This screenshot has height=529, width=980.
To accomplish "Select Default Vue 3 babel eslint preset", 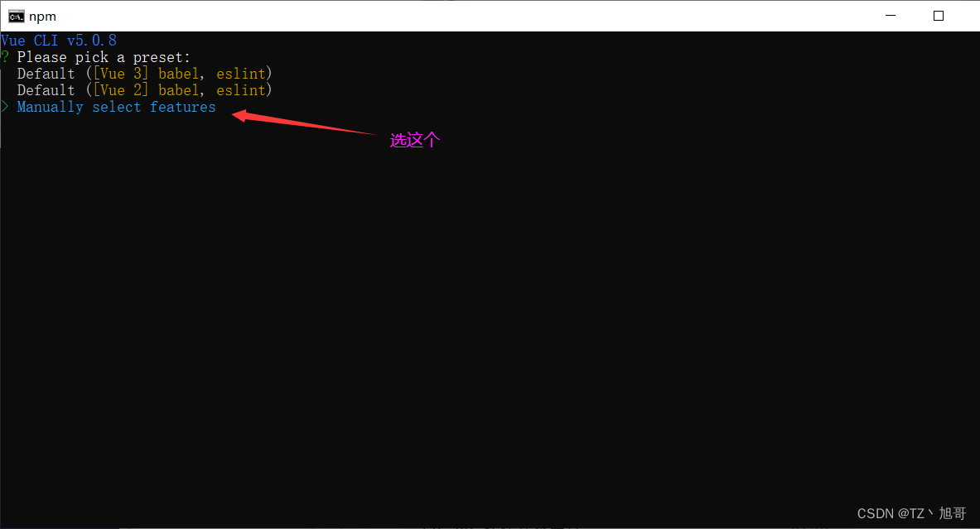I will pyautogui.click(x=144, y=74).
